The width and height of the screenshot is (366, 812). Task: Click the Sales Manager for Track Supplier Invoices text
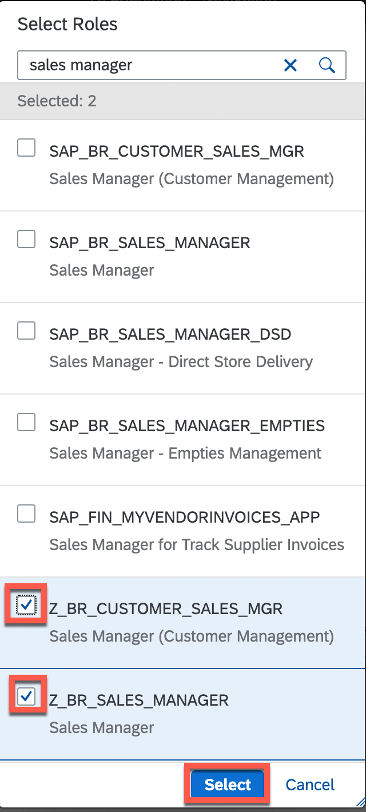tap(197, 545)
